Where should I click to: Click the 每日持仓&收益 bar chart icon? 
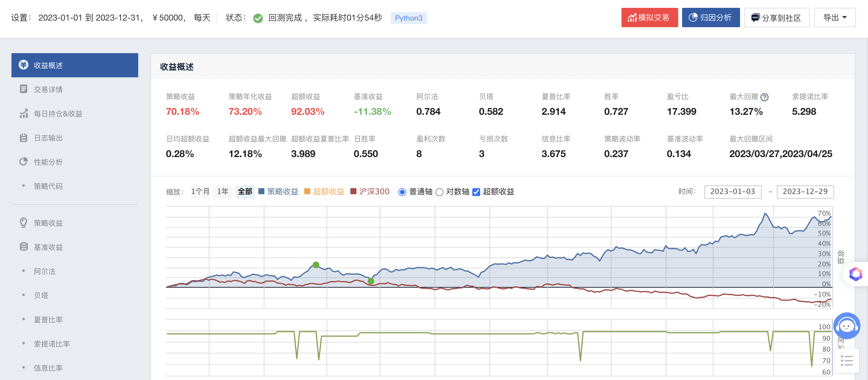[24, 113]
